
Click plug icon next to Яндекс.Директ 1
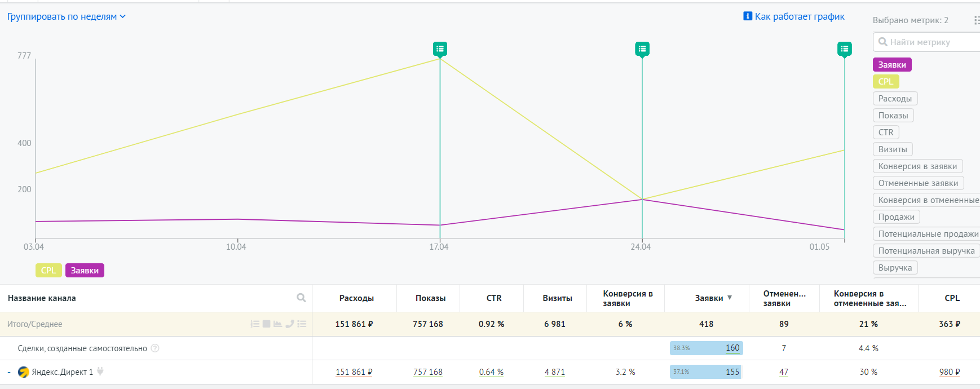point(100,372)
